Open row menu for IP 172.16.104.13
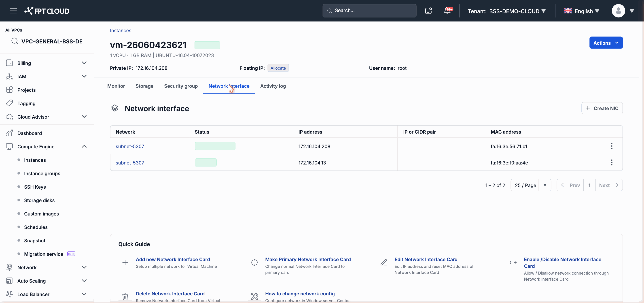The height and width of the screenshot is (303, 644). pos(612,163)
